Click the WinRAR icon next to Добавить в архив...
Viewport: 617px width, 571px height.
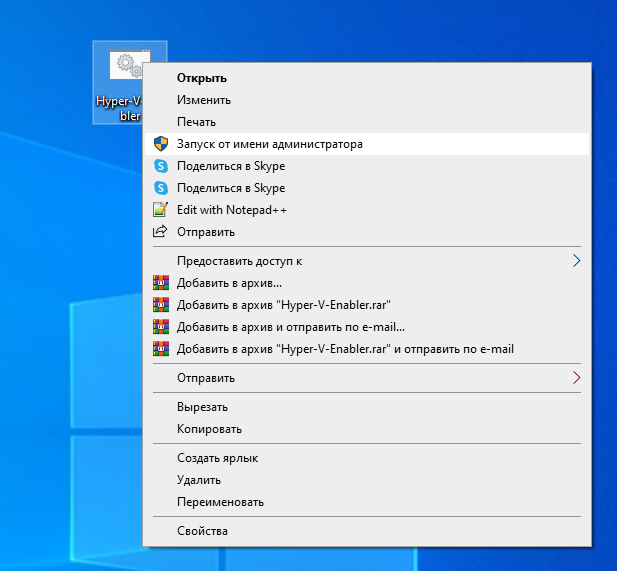click(x=160, y=283)
